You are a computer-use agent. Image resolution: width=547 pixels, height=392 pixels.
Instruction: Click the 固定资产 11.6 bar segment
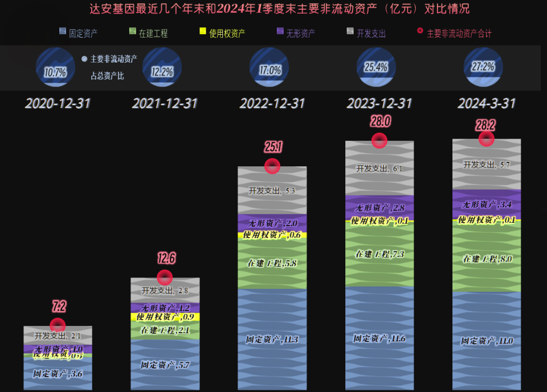(379, 338)
